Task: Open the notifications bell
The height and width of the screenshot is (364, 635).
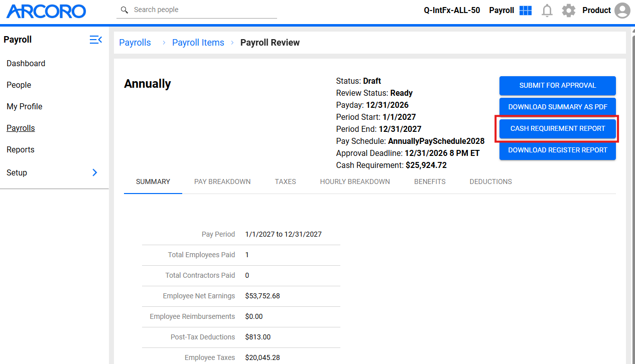Action: (547, 11)
